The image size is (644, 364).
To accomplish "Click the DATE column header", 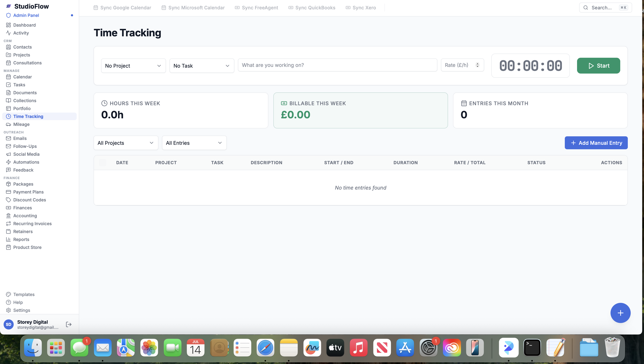I will coord(122,163).
